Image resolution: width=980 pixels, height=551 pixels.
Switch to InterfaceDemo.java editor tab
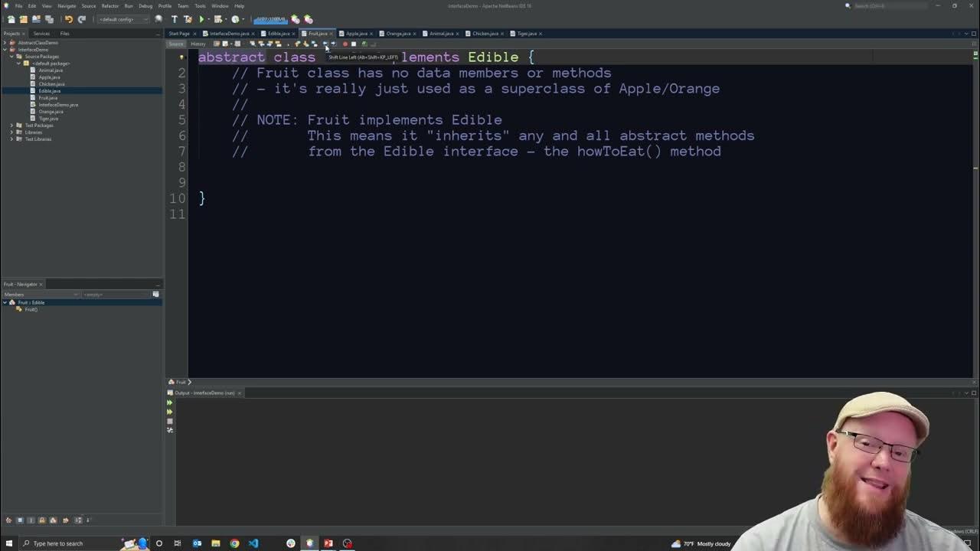[229, 34]
